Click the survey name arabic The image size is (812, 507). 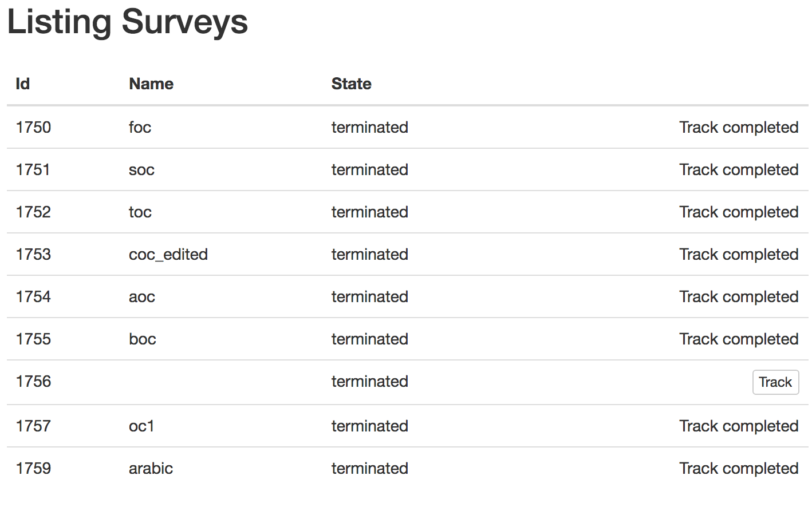(x=151, y=468)
